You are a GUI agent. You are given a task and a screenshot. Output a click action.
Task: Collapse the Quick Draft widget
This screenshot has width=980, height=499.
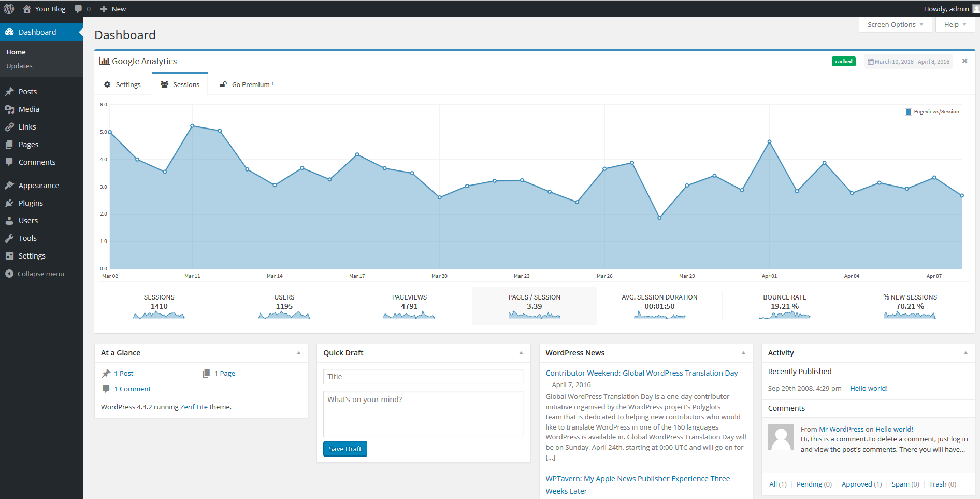tap(521, 353)
